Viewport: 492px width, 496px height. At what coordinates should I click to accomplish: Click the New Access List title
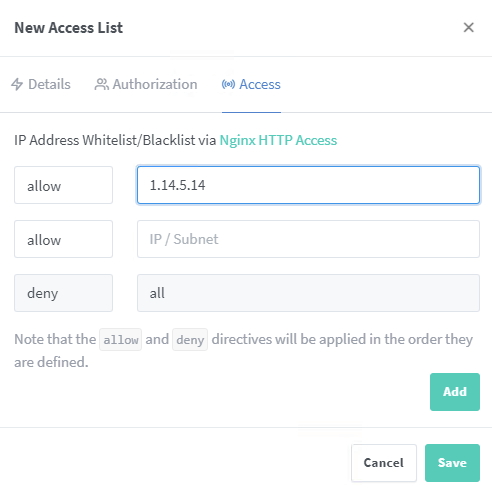[x=69, y=28]
